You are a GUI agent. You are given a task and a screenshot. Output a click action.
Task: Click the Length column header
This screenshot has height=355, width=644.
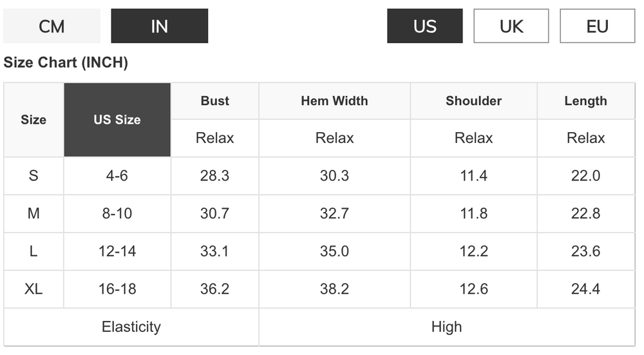[585, 101]
